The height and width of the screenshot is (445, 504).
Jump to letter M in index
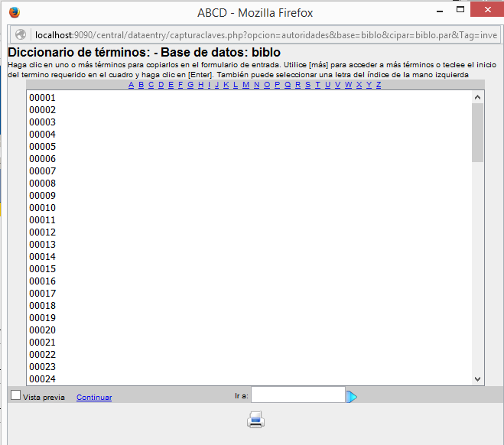pyautogui.click(x=245, y=85)
